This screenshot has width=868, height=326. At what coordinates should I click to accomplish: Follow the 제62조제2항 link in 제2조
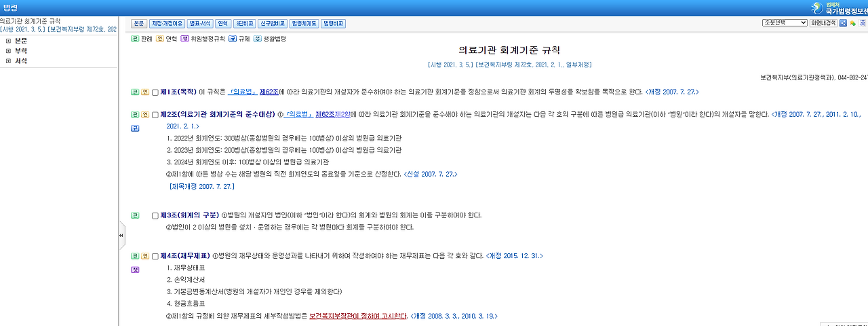tap(333, 115)
